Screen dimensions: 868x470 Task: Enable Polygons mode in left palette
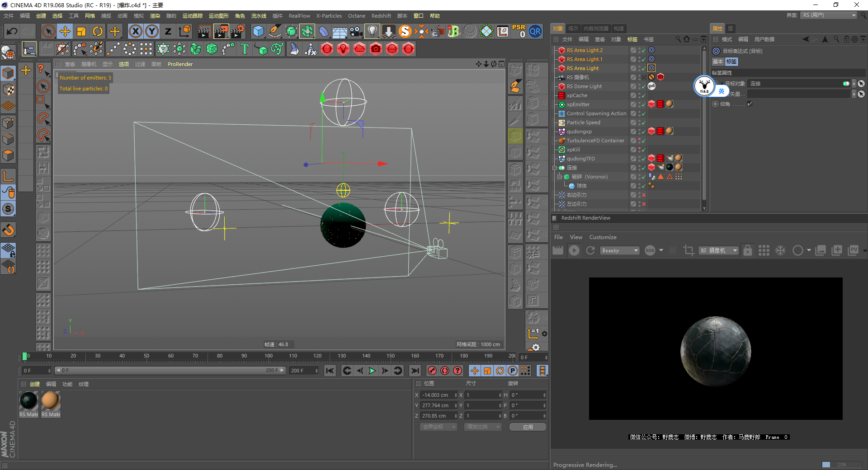(x=8, y=155)
